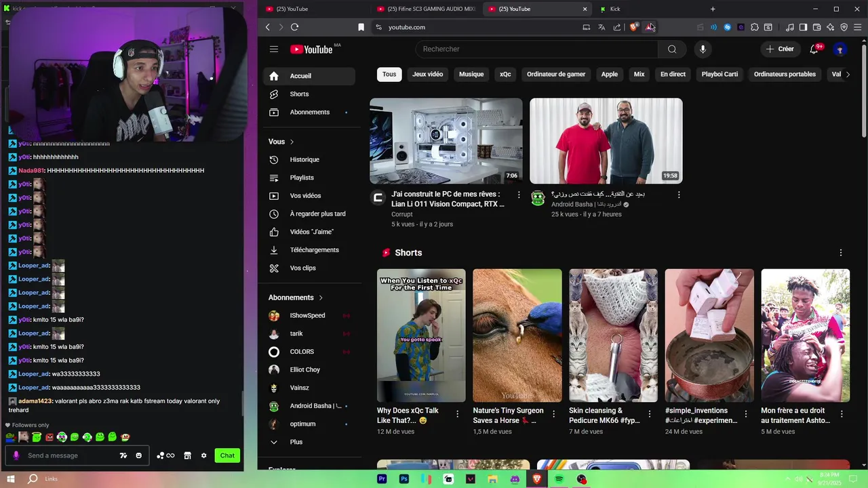Click the purple microphone in chat box
Image resolution: width=868 pixels, height=488 pixels.
[16, 455]
